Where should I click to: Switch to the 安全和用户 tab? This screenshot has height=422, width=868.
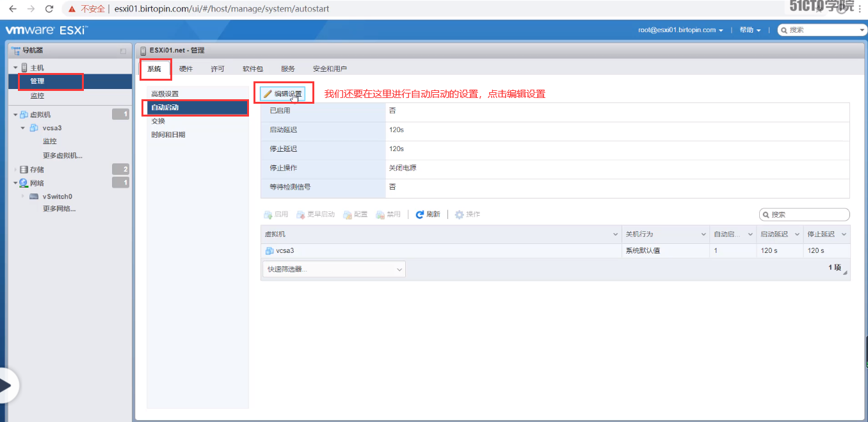click(x=330, y=69)
